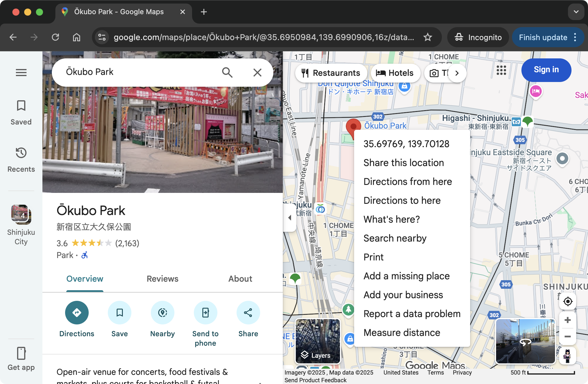Open the browser window dropdown chevron
Screen dimensions: 588x384
tap(576, 12)
